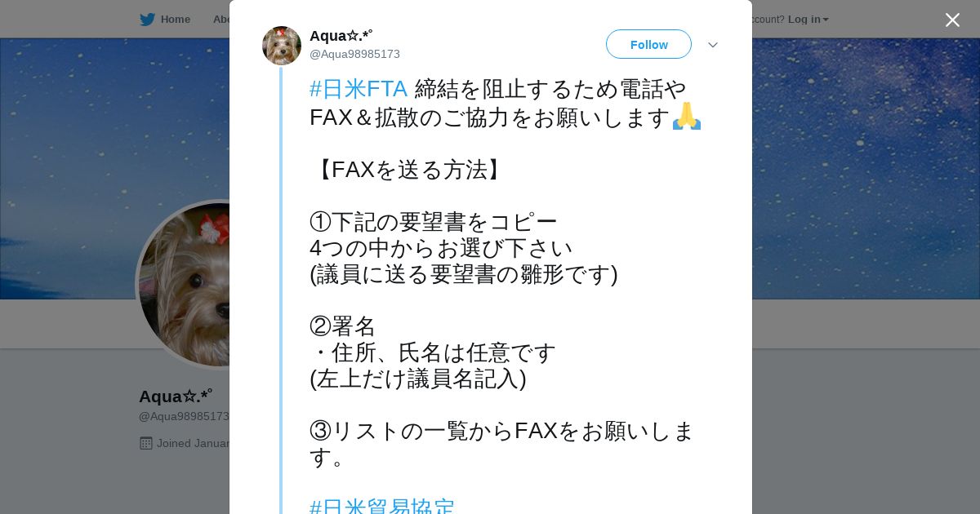This screenshot has width=980, height=514.
Task: Open Aqua☆.*° display name in tweet
Action: click(341, 35)
